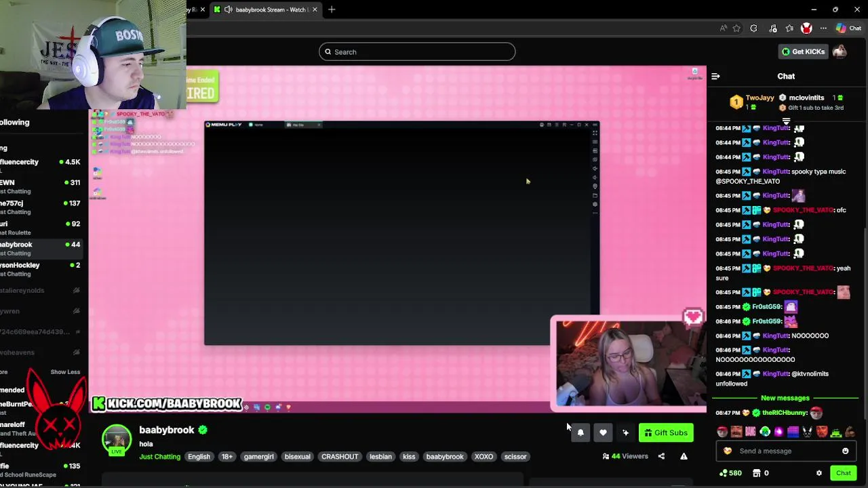Viewport: 868px width, 488px height.
Task: Select the first red-cap emote in quick bar
Action: click(x=722, y=432)
